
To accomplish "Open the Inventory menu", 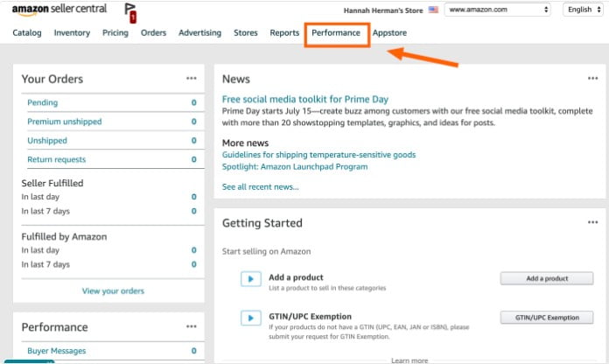I will (x=72, y=33).
